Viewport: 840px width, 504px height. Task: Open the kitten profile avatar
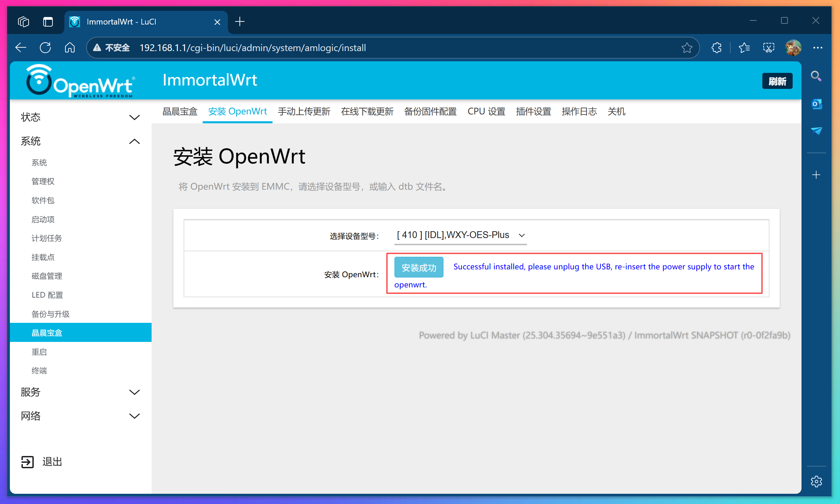(793, 48)
